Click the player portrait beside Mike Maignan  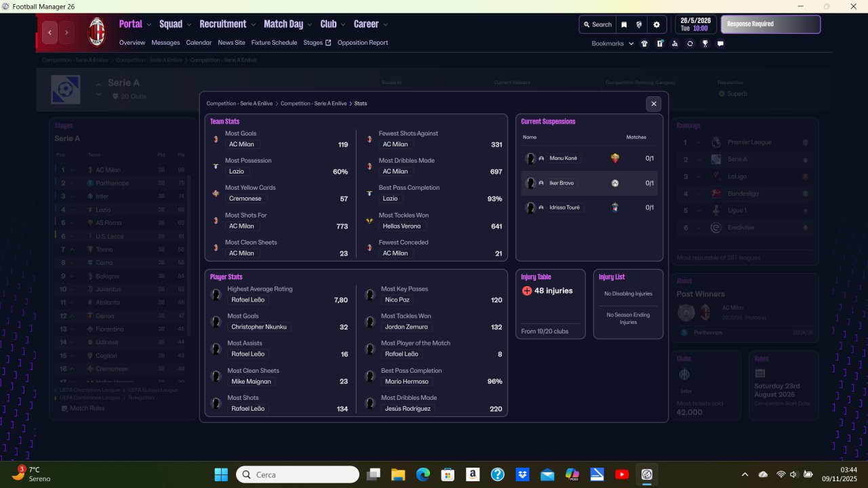pos(216,376)
